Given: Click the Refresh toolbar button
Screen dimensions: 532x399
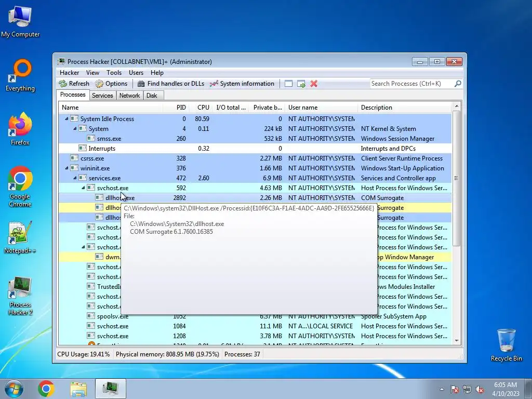Looking at the screenshot, I should (x=74, y=84).
